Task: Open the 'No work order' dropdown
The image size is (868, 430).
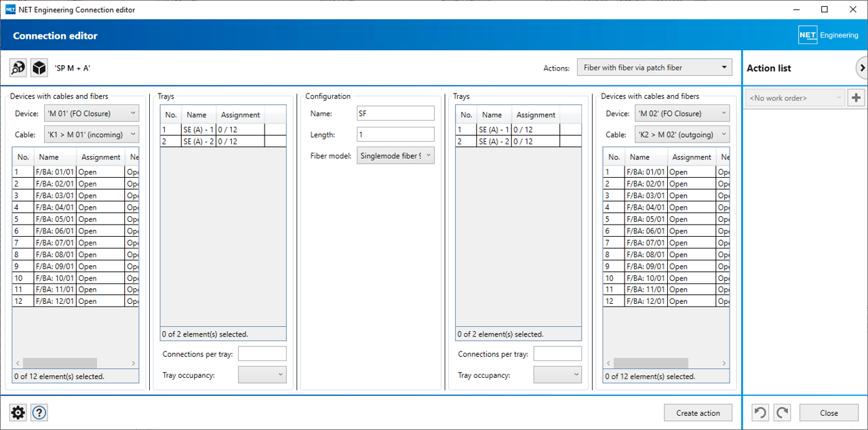Action: 795,98
